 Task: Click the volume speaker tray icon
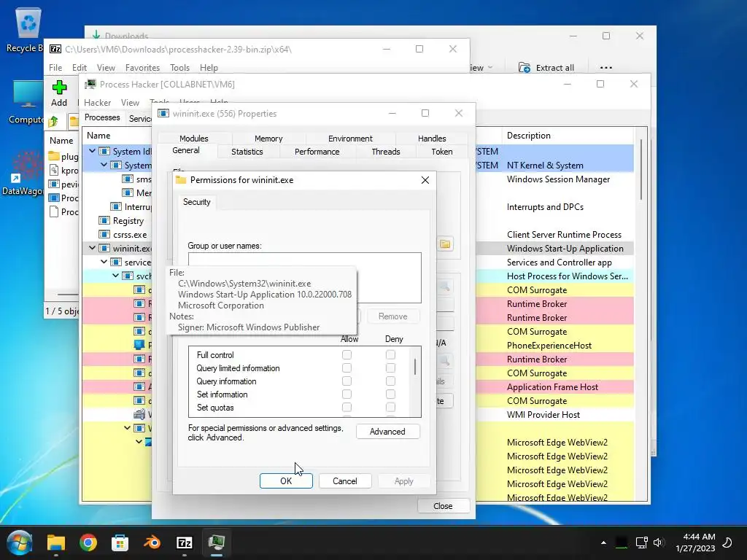[659, 542]
